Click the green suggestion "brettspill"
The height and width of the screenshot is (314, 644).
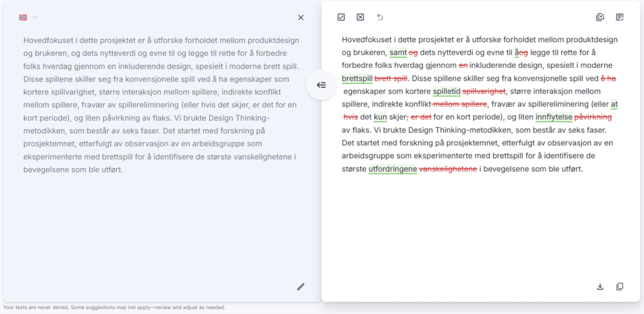coord(357,79)
